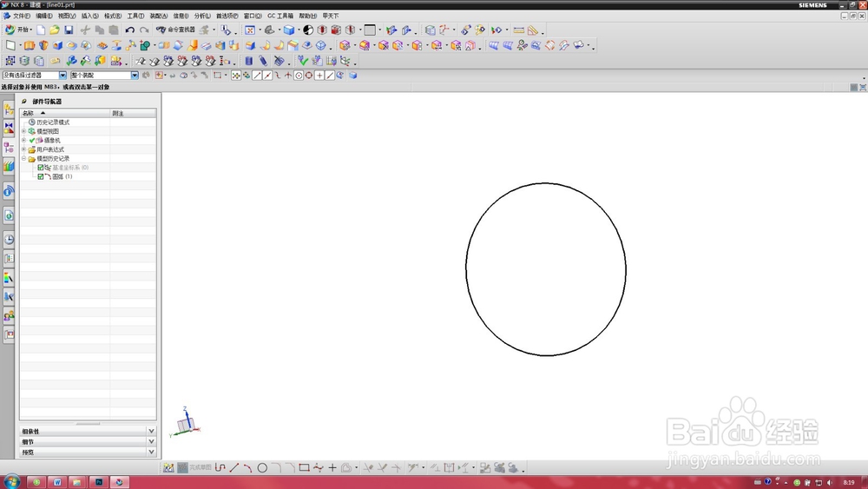Select the shaded blue cube render style icon
868x489 pixels.
[x=289, y=30]
